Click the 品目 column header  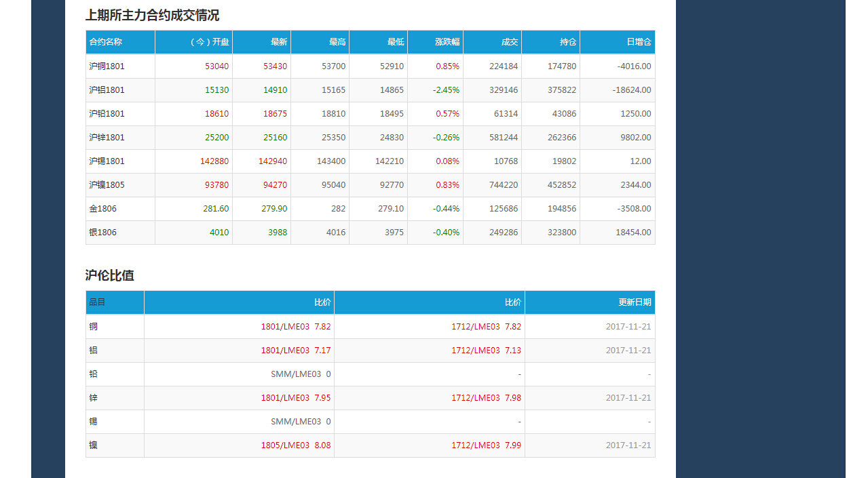[x=97, y=302]
